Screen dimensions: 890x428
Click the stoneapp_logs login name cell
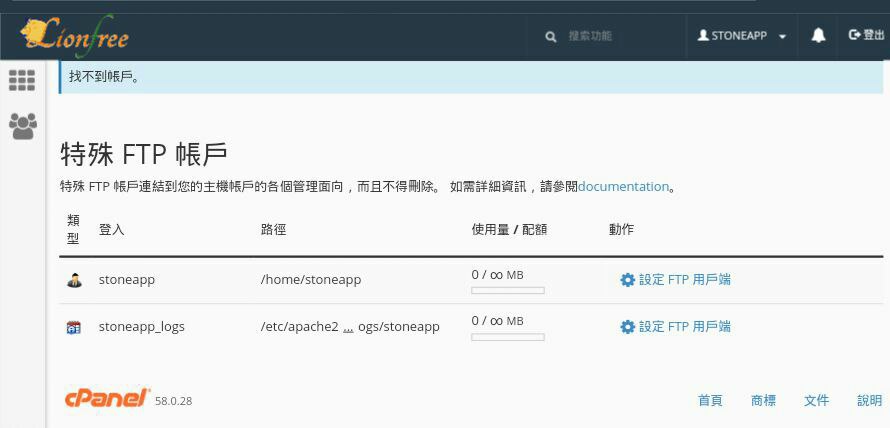point(141,328)
